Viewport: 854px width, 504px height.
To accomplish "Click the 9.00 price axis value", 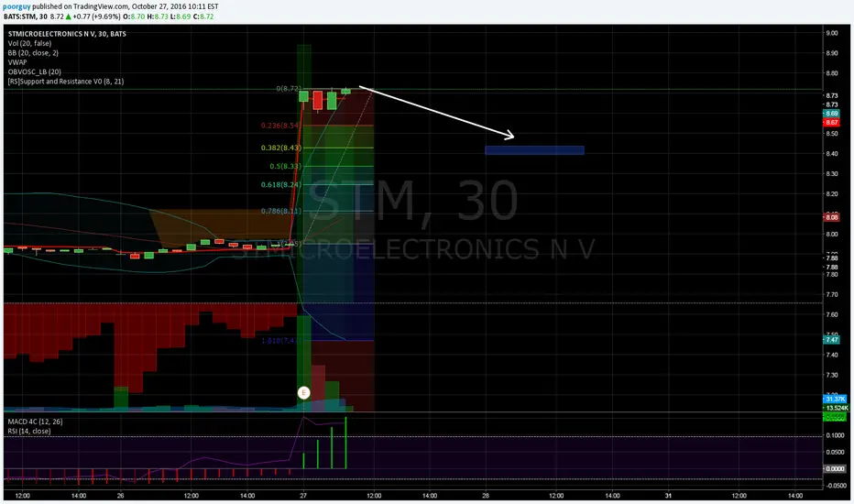I will [x=832, y=33].
